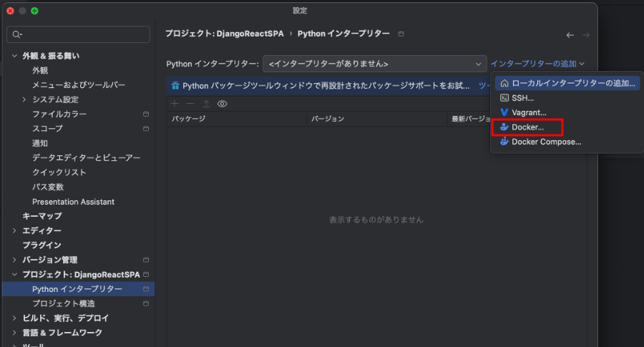Expand the バージョン管理 section

(14, 260)
